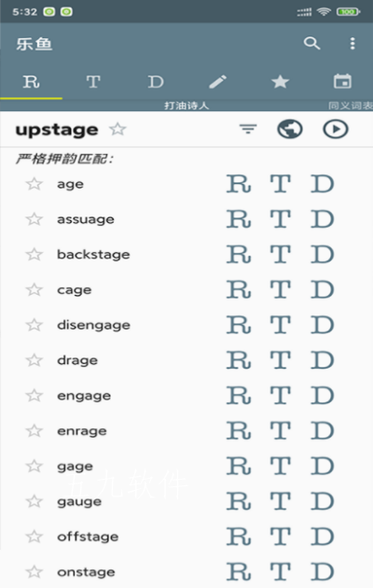373x588 pixels.
Task: Select the word enrage
Action: pyautogui.click(x=82, y=431)
